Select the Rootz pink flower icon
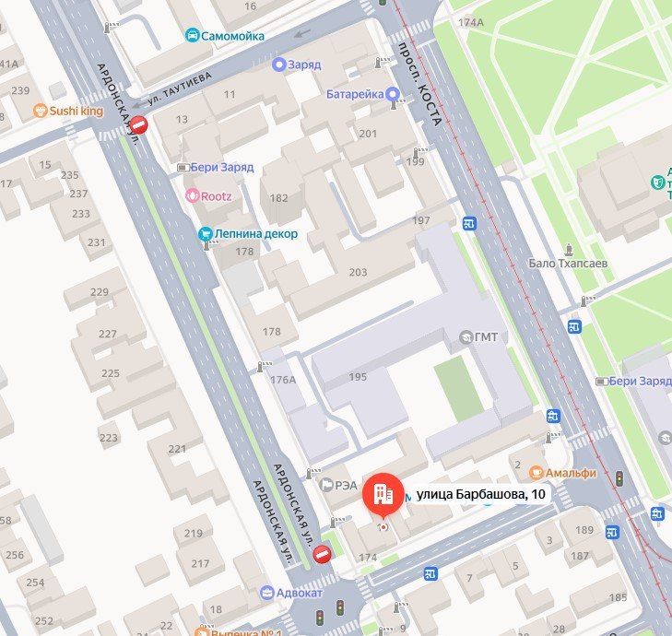This screenshot has height=636, width=672. [192, 196]
